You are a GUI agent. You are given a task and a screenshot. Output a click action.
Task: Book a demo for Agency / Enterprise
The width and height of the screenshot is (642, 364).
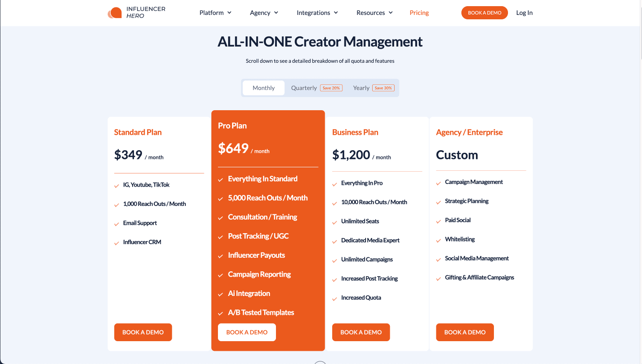tap(465, 332)
